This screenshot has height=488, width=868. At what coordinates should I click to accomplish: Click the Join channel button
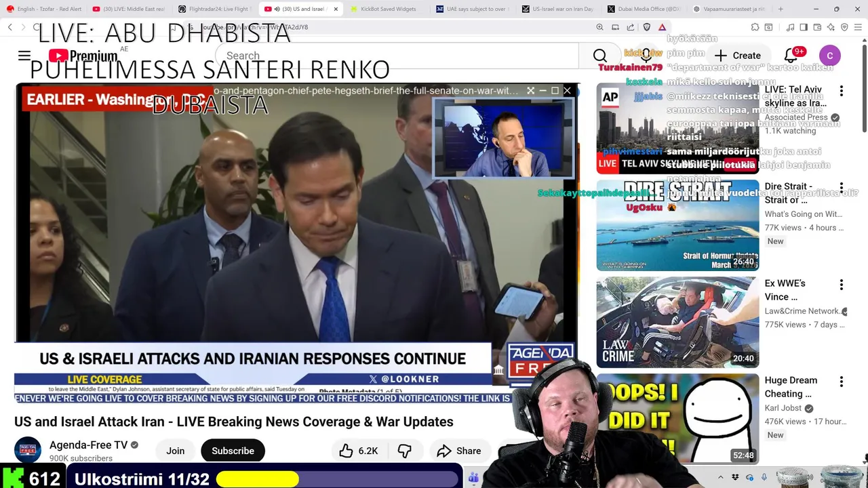[x=176, y=451]
